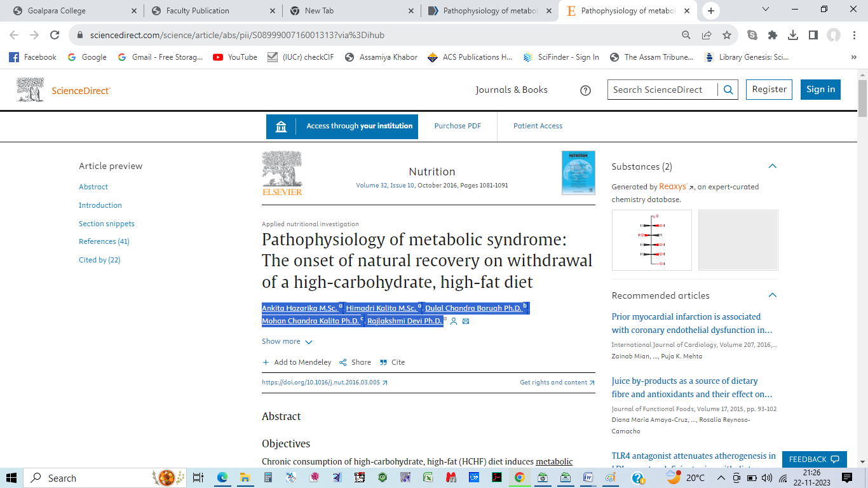Click the Nutrition journal cover thumbnail

point(578,173)
